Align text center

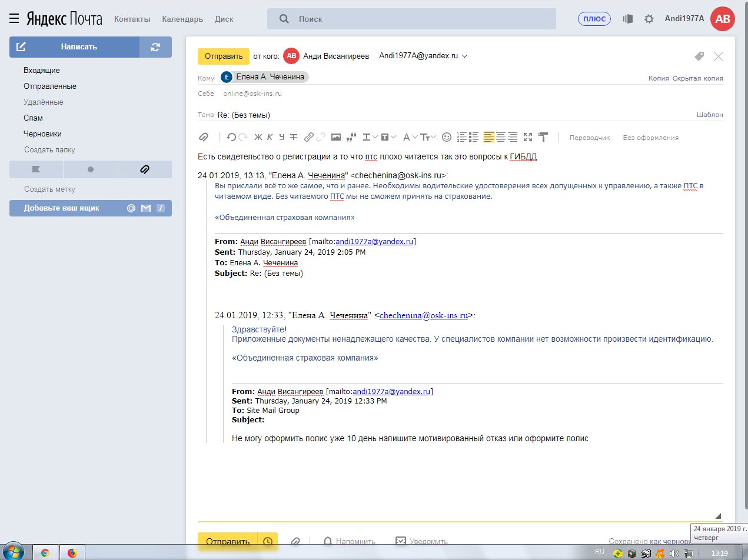501,137
